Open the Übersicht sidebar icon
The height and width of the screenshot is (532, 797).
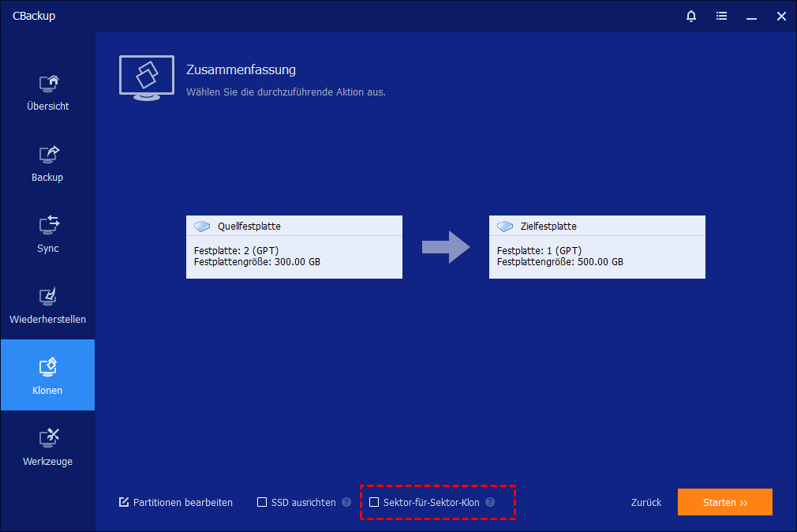pyautogui.click(x=48, y=84)
